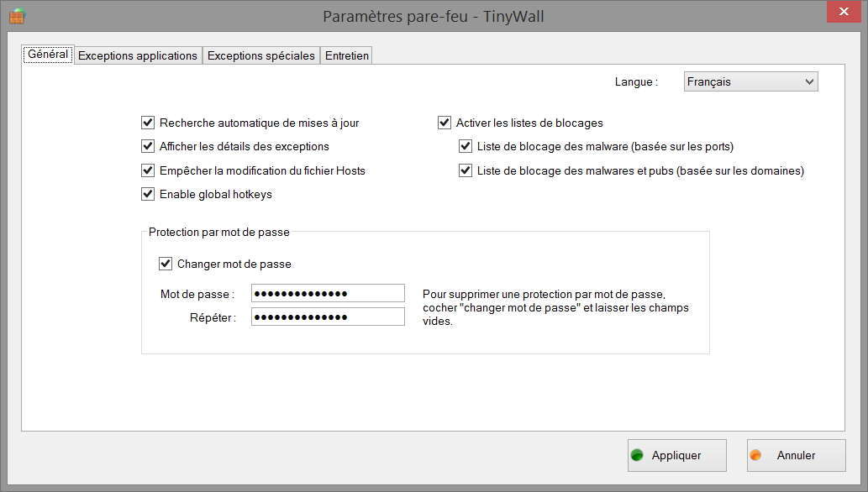Open the Exceptions spéciales tab
The width and height of the screenshot is (868, 492).
pyautogui.click(x=261, y=55)
